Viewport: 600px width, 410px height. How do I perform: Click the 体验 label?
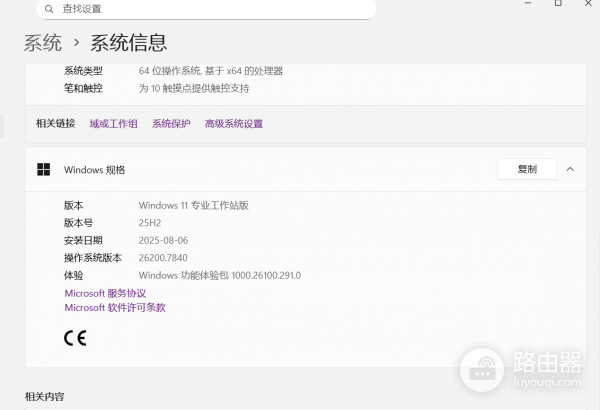tap(73, 275)
